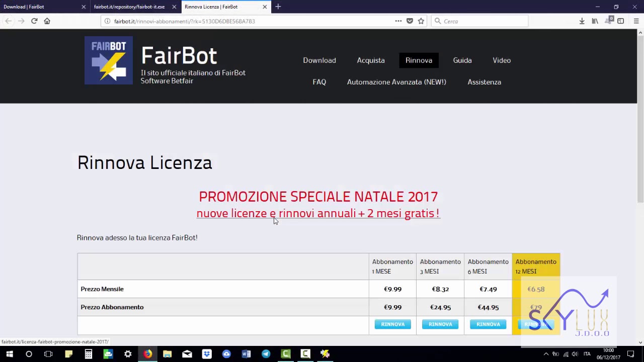
Task: Open the FAQ menu item
Action: pyautogui.click(x=319, y=82)
